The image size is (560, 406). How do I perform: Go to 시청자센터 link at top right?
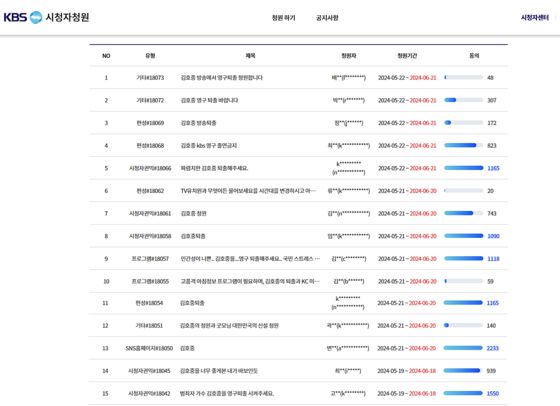point(535,17)
